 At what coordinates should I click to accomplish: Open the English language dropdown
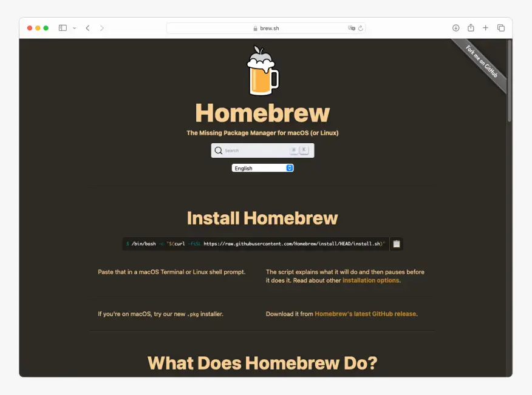pyautogui.click(x=262, y=168)
